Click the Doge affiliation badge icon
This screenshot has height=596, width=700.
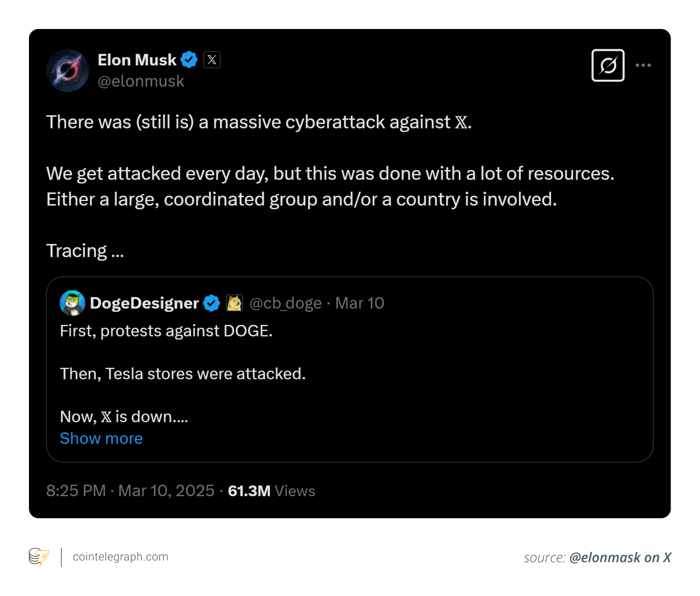click(x=235, y=303)
